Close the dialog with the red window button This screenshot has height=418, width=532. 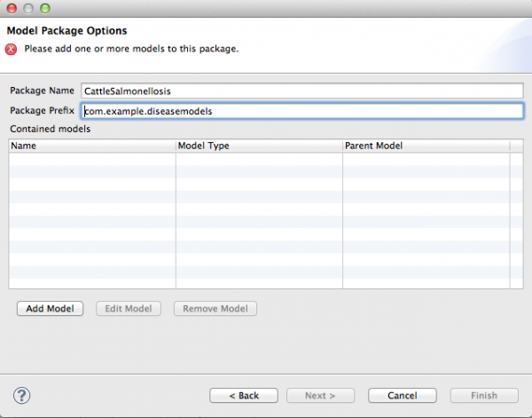click(12, 8)
